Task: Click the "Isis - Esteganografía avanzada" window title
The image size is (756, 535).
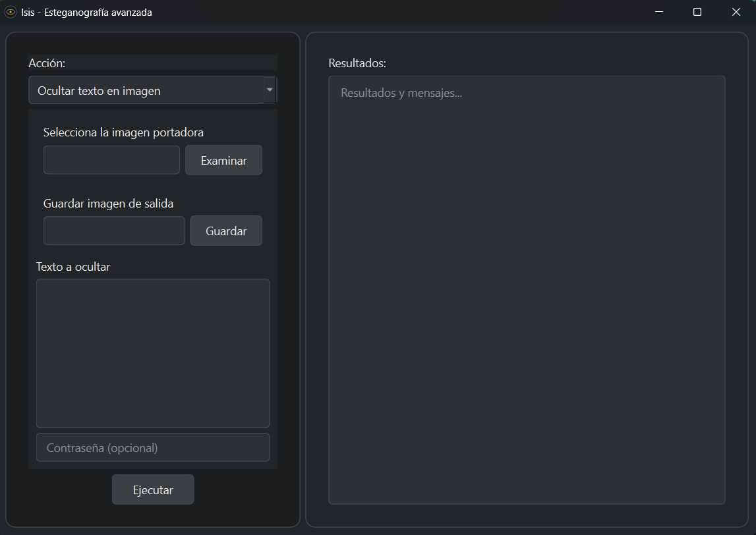Action: coord(86,12)
